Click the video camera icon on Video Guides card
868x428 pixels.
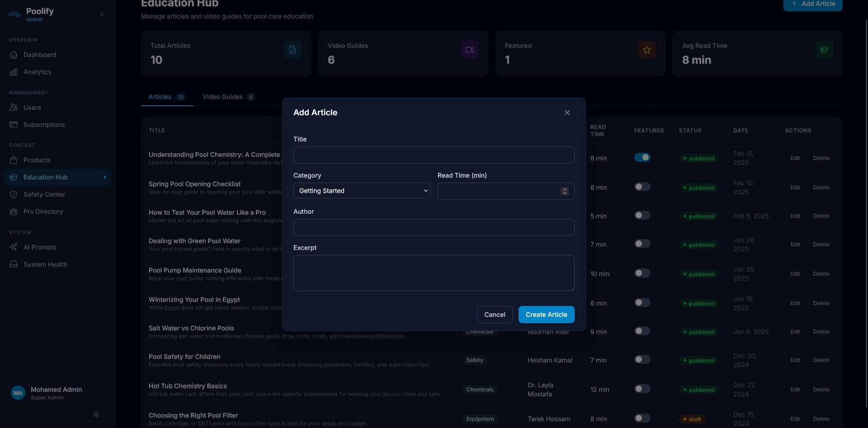469,49
